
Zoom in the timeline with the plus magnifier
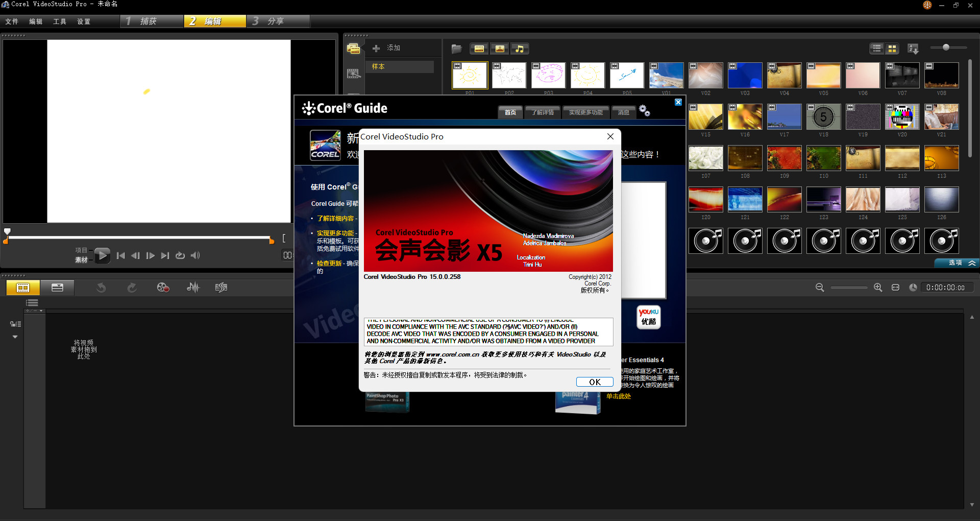click(x=878, y=288)
